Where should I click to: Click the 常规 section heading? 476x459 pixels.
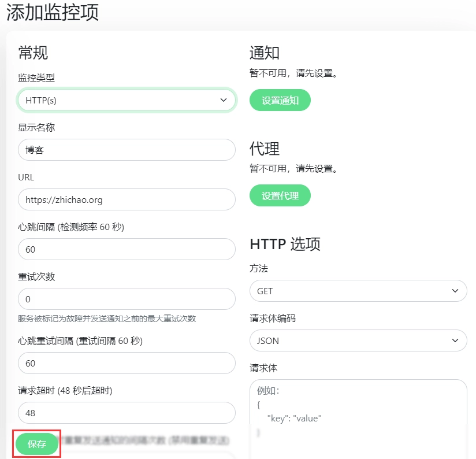[x=33, y=53]
